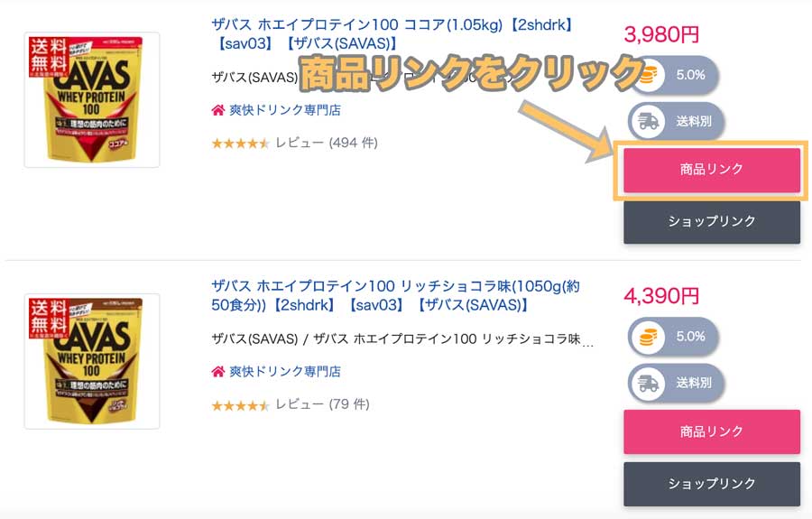Click the ショップリンク button for the cocoa protein
Image resolution: width=812 pixels, height=519 pixels.
712,222
